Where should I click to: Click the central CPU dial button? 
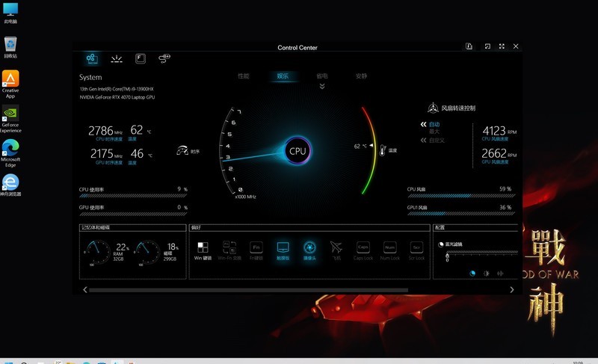coord(298,150)
